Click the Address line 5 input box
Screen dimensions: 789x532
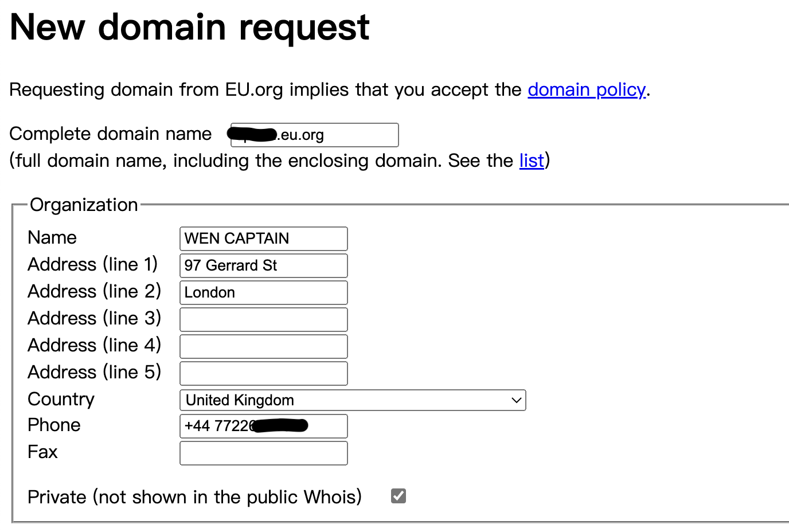(263, 373)
